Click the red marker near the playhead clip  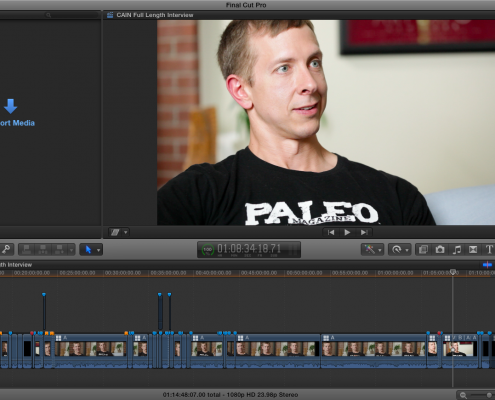[x=439, y=333]
